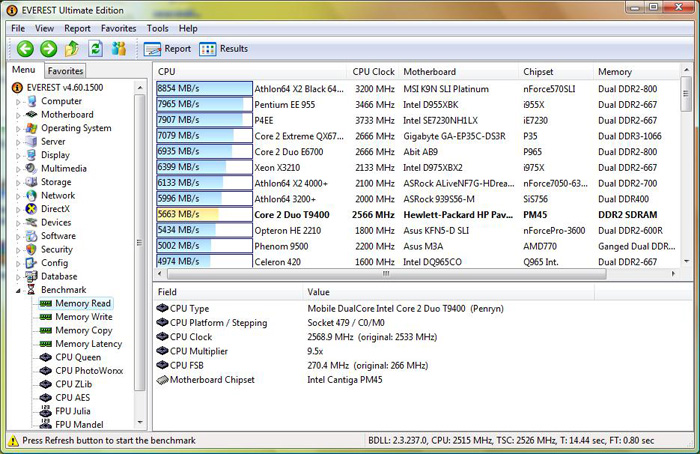Viewport: 700px width, 454px height.
Task: Select the Computer tree icon
Action: (x=32, y=101)
